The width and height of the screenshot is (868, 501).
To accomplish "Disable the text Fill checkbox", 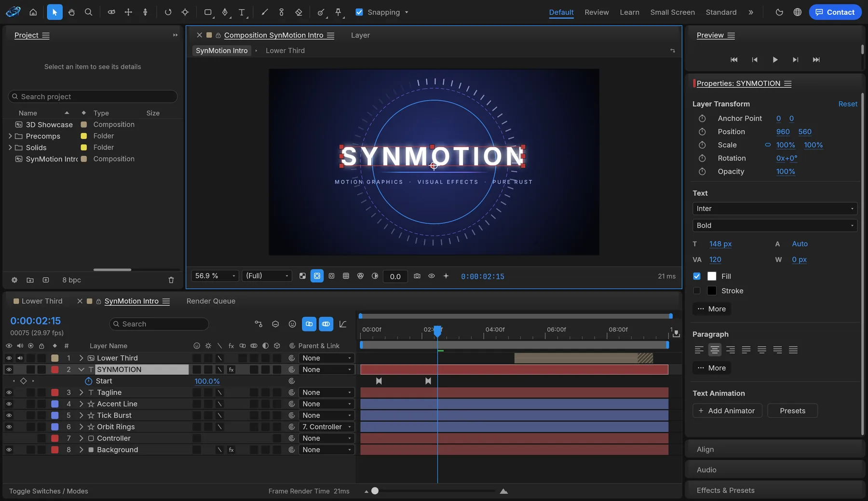I will [x=697, y=276].
